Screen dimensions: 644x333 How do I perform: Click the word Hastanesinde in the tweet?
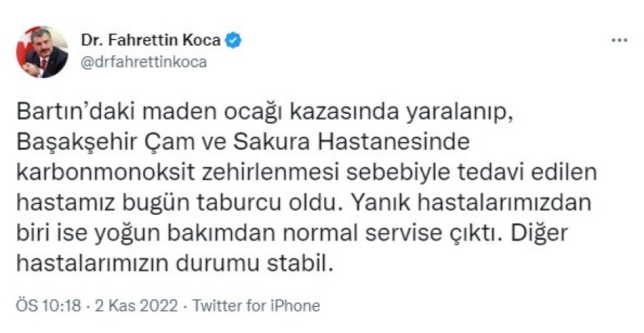click(x=395, y=143)
